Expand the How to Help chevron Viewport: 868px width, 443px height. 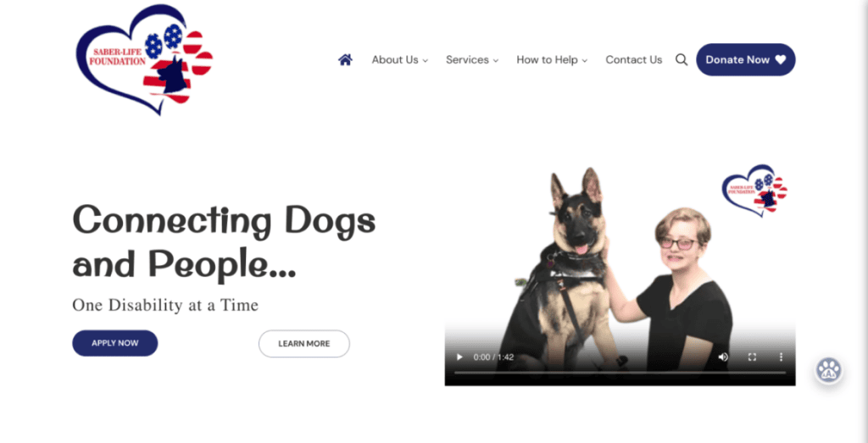(x=585, y=61)
